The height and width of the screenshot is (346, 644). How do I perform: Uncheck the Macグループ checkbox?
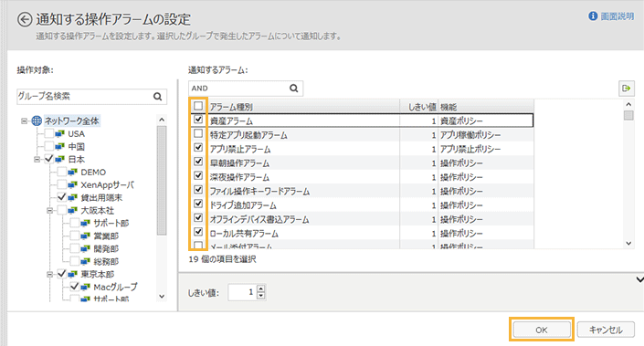(74, 287)
